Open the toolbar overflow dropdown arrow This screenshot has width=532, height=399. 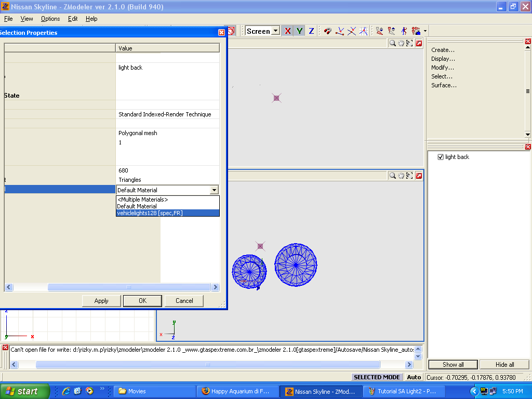click(425, 31)
